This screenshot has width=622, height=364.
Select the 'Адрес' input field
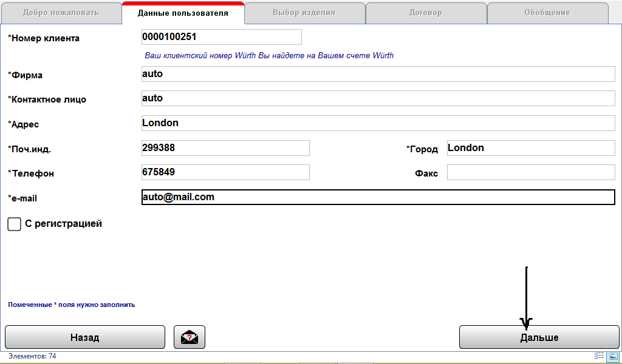(378, 123)
